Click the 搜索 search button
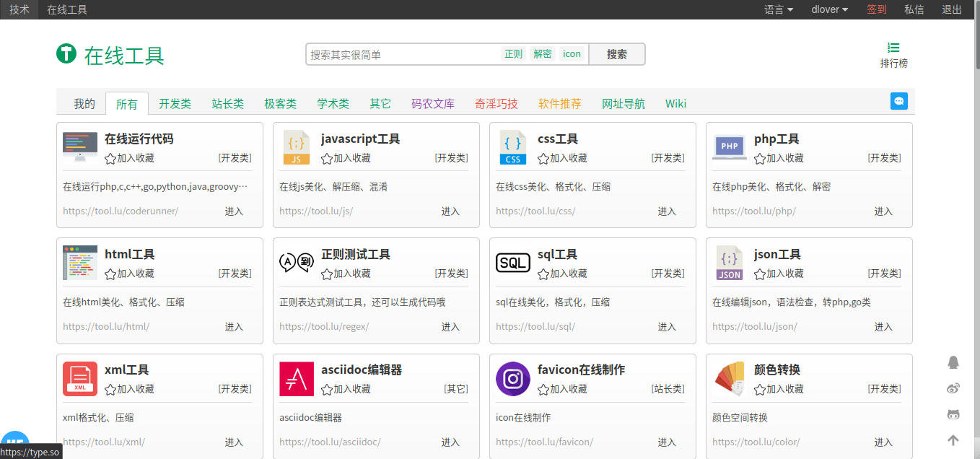 pos(617,54)
